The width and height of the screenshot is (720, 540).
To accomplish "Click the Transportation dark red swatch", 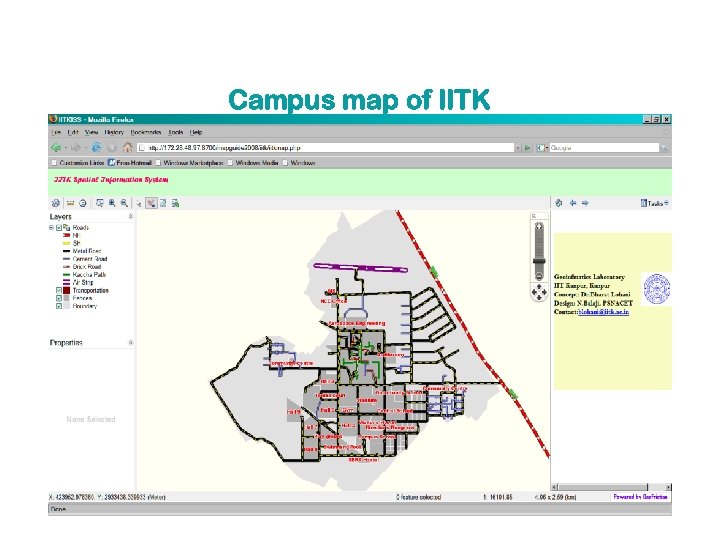I will 67,291.
